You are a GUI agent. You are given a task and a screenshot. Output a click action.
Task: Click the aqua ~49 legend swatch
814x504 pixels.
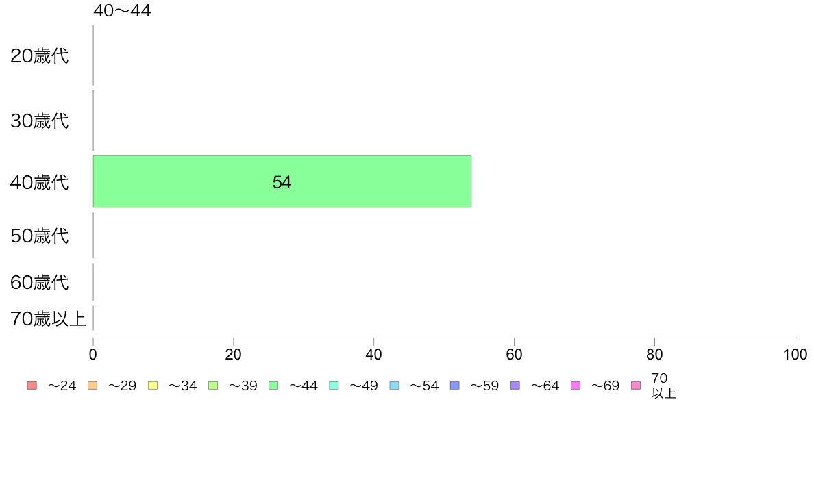[x=334, y=386]
